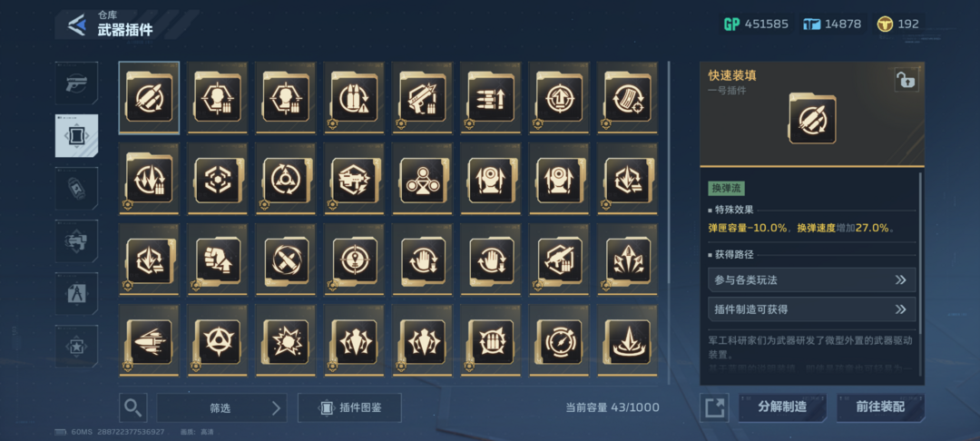Viewport: 980px width, 441px height.
Task: Select the compass timer plugin
Action: [x=559, y=341]
